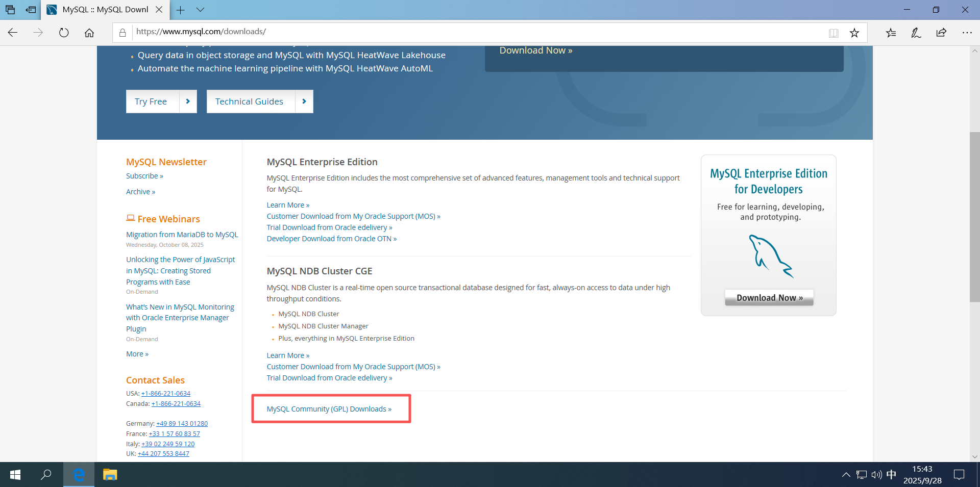This screenshot has height=487, width=980.
Task: Add page to favorites with star icon
Action: coord(854,33)
